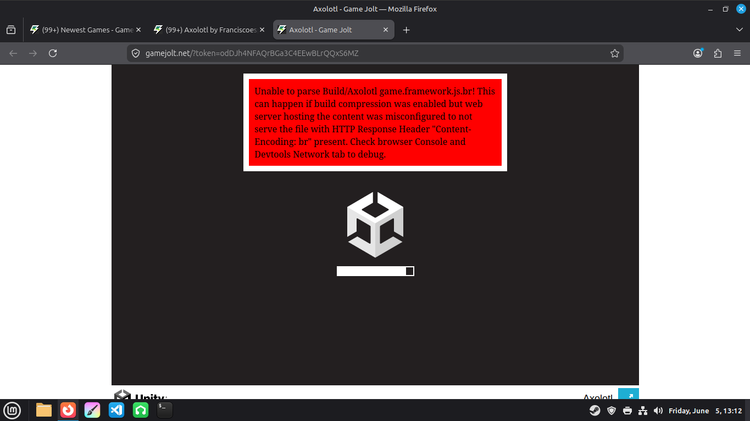Screen dimensions: 750x421
Task: Click the gamejolt.net URL address field
Action: (373, 53)
